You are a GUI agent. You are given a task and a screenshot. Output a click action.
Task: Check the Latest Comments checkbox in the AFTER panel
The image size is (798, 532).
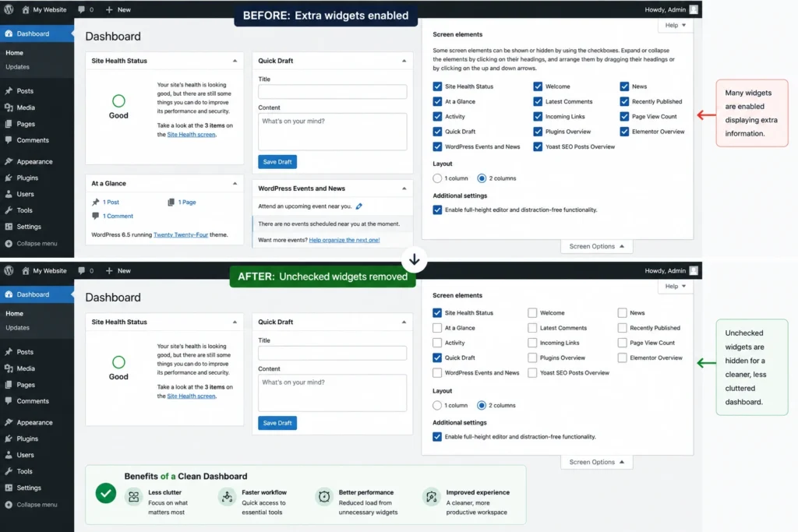[x=531, y=328]
